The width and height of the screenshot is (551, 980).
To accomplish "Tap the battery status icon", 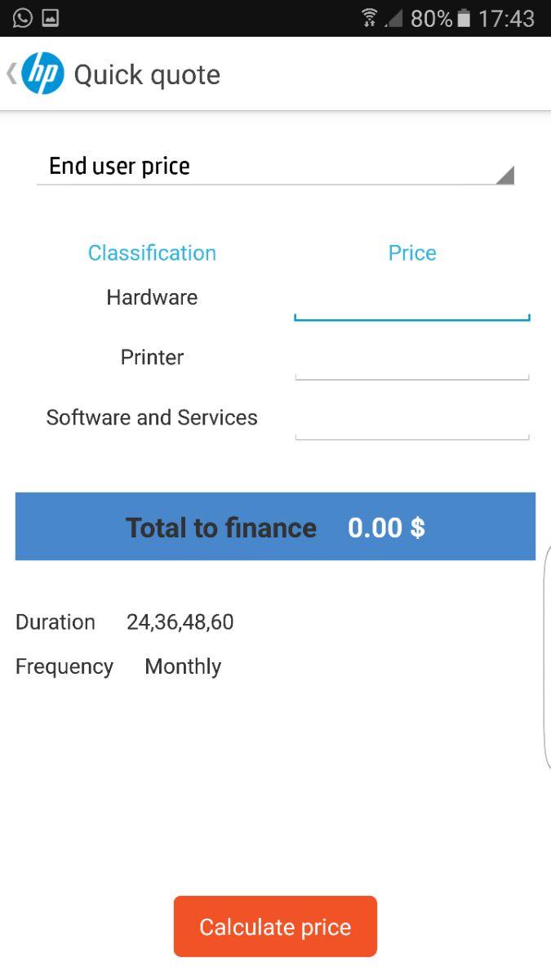I will click(464, 18).
